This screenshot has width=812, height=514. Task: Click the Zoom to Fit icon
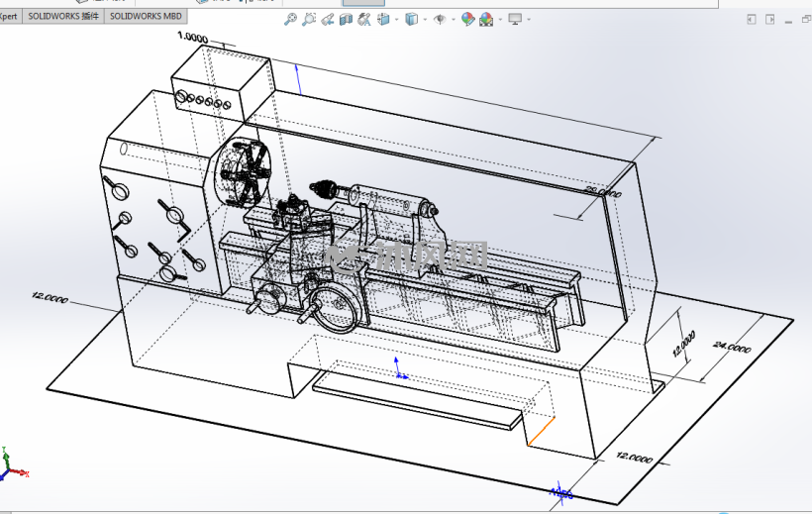click(x=290, y=20)
